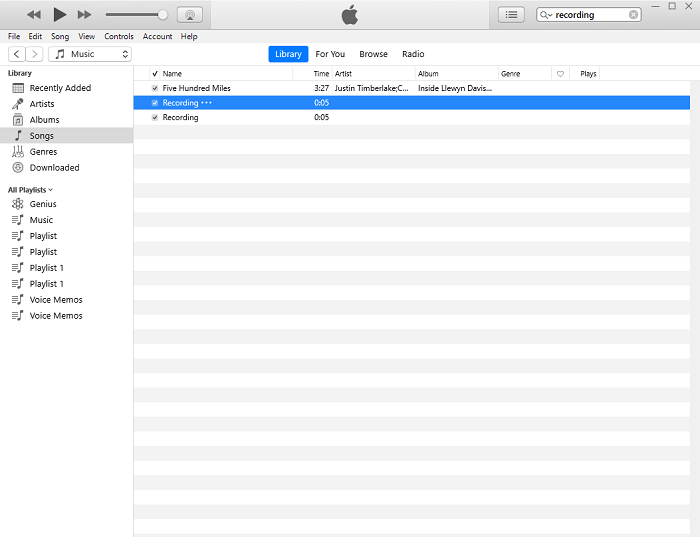Toggle checkbox of the highlighted Recording
Screen dimensions: 700x537
[x=154, y=103]
